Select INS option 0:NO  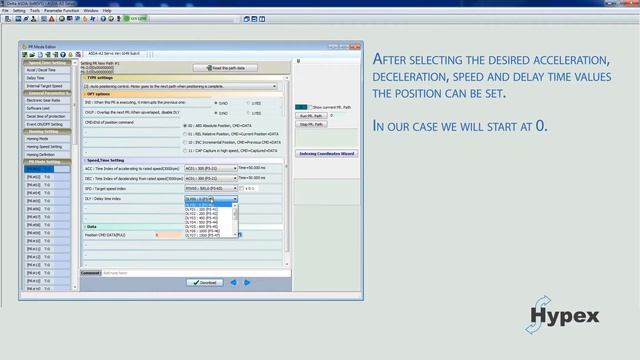[221, 103]
